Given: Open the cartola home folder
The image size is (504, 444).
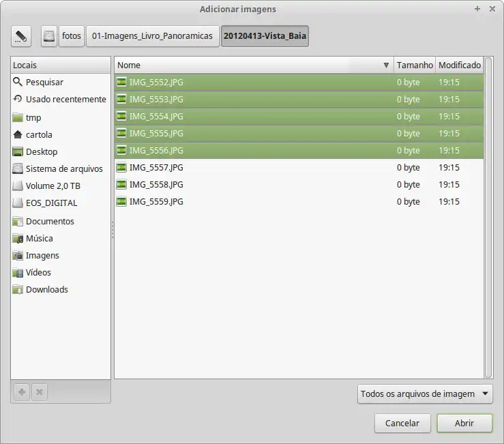Looking at the screenshot, I should (39, 134).
